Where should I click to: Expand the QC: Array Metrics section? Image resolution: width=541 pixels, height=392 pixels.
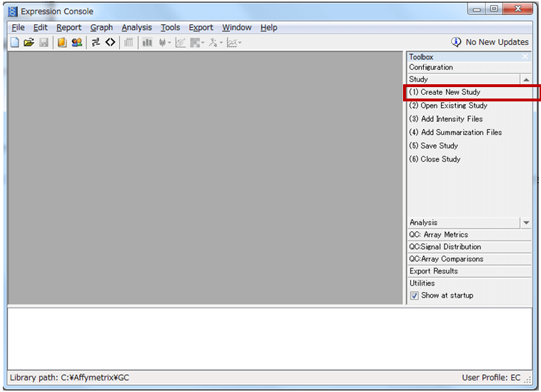(438, 235)
